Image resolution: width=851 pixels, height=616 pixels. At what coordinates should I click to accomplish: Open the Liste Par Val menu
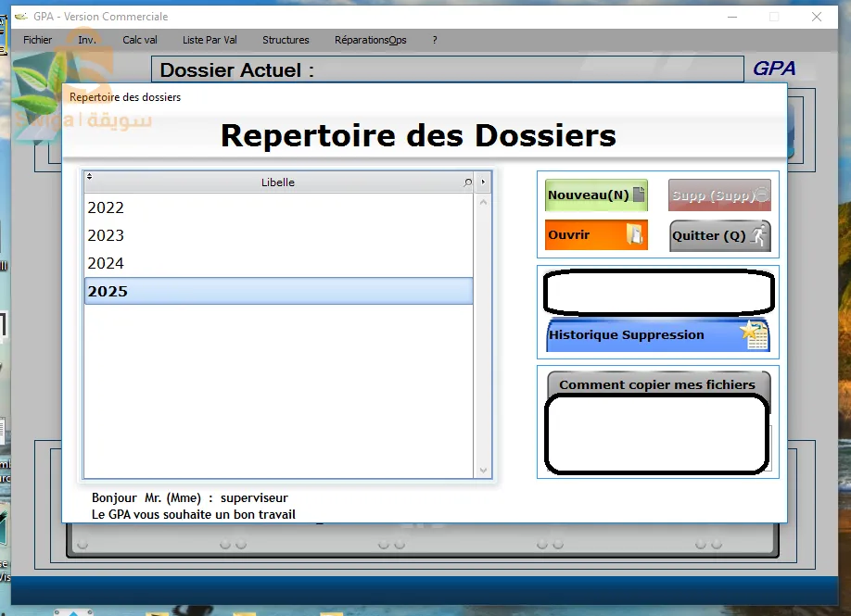pyautogui.click(x=210, y=40)
